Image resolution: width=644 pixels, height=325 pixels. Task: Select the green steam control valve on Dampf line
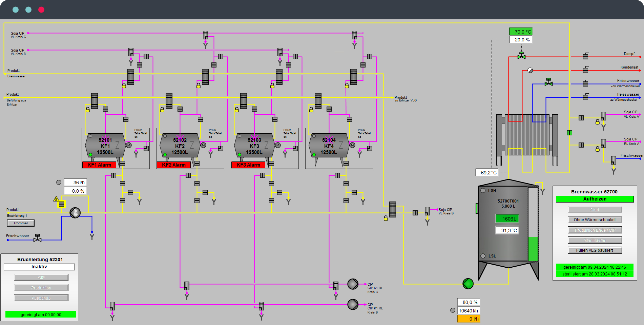pyautogui.click(x=521, y=56)
